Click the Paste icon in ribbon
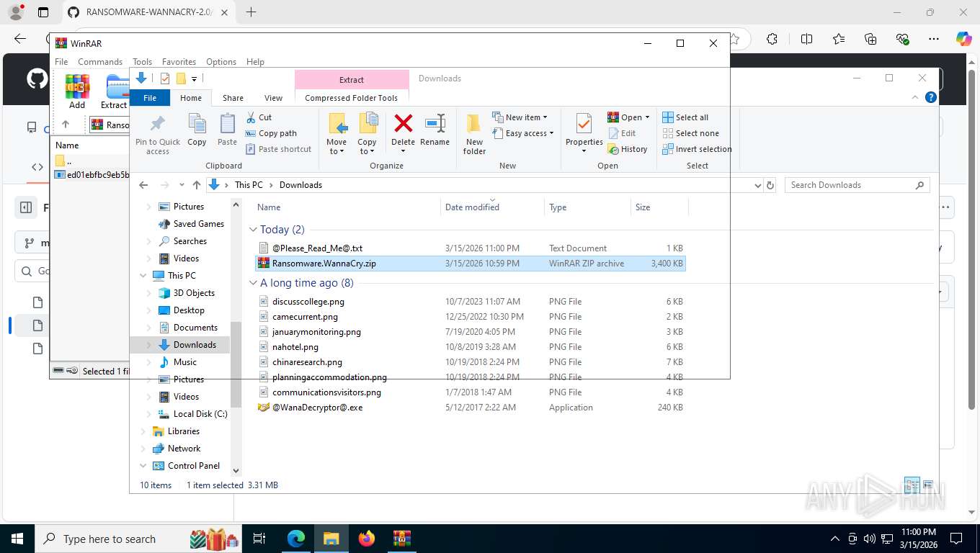 227,124
